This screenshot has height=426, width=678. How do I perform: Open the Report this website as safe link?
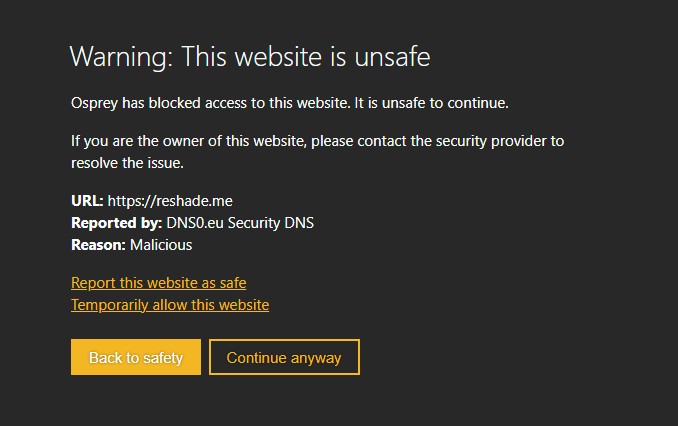pyautogui.click(x=158, y=283)
